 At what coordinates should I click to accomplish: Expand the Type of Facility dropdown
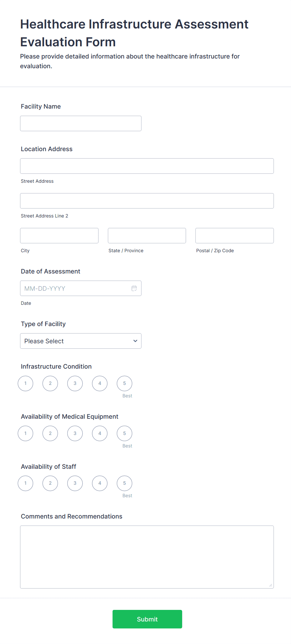81,341
